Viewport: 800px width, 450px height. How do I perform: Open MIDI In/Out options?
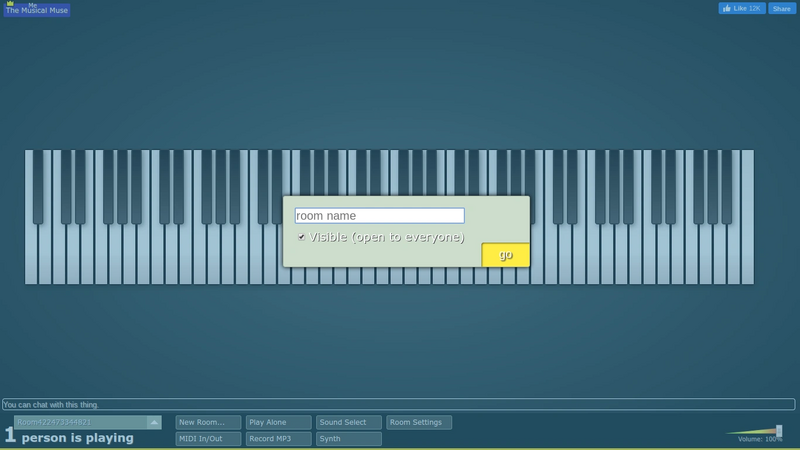[208, 439]
